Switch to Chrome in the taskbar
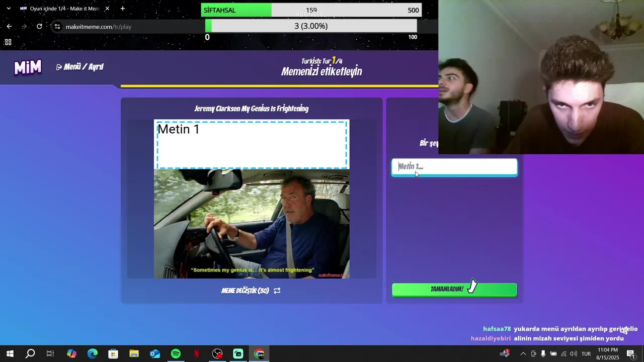 coord(259,354)
